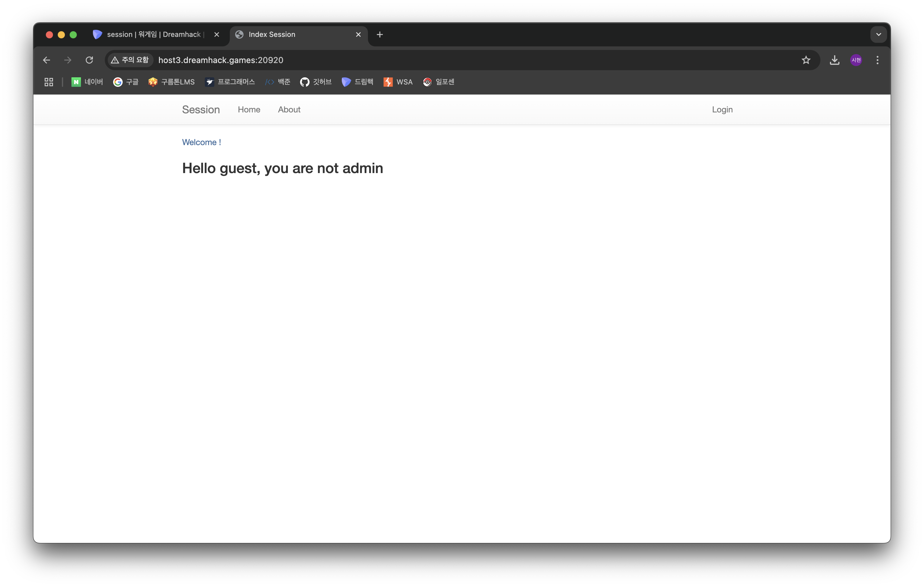Open the 깃허브 GitHub bookmark
Image resolution: width=924 pixels, height=587 pixels.
316,82
